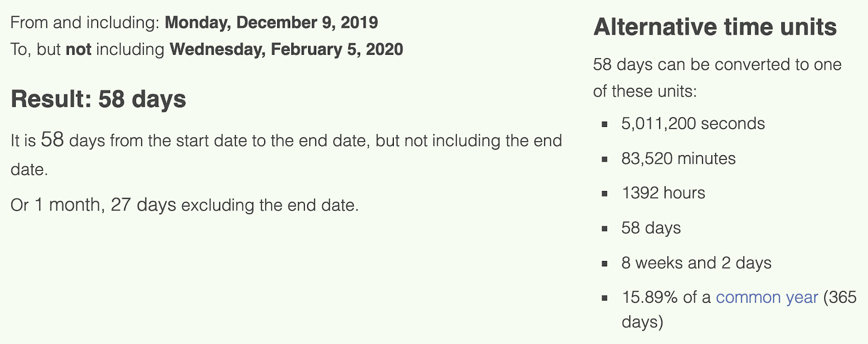Click the 1 month, 27 days text

(x=105, y=205)
